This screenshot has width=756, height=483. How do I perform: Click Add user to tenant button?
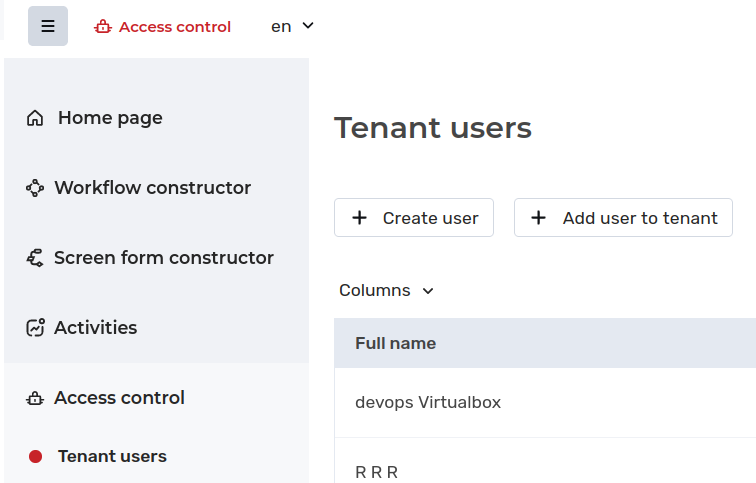click(x=623, y=217)
